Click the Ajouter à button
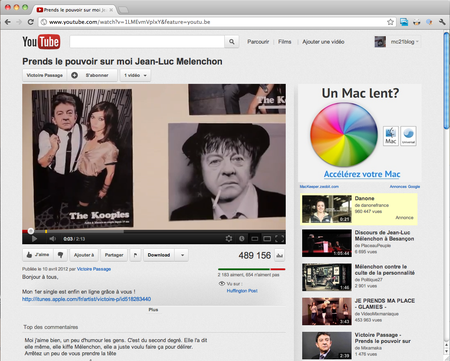The width and height of the screenshot is (450, 361). 84,255
